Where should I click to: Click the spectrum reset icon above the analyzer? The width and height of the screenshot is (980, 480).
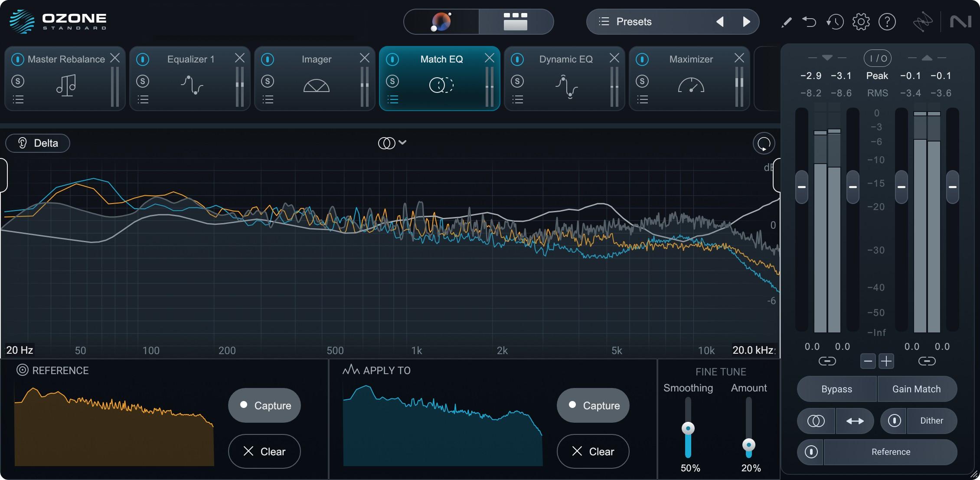point(764,143)
